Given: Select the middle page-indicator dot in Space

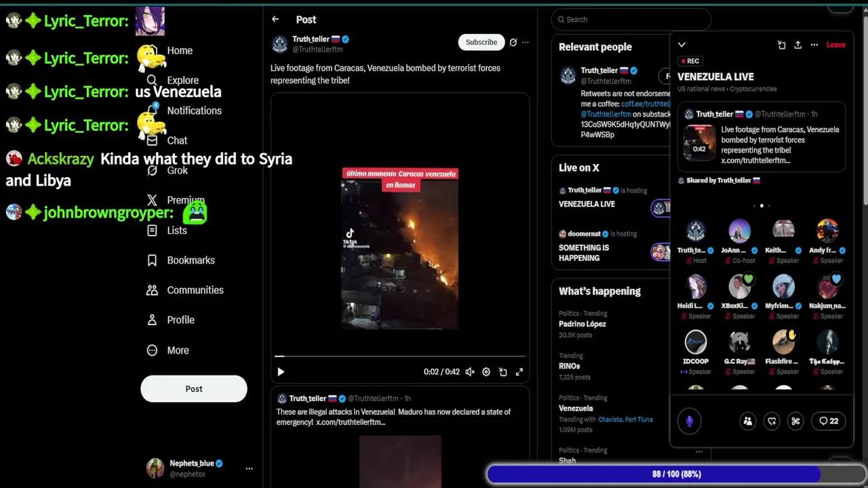Looking at the screenshot, I should pos(762,205).
